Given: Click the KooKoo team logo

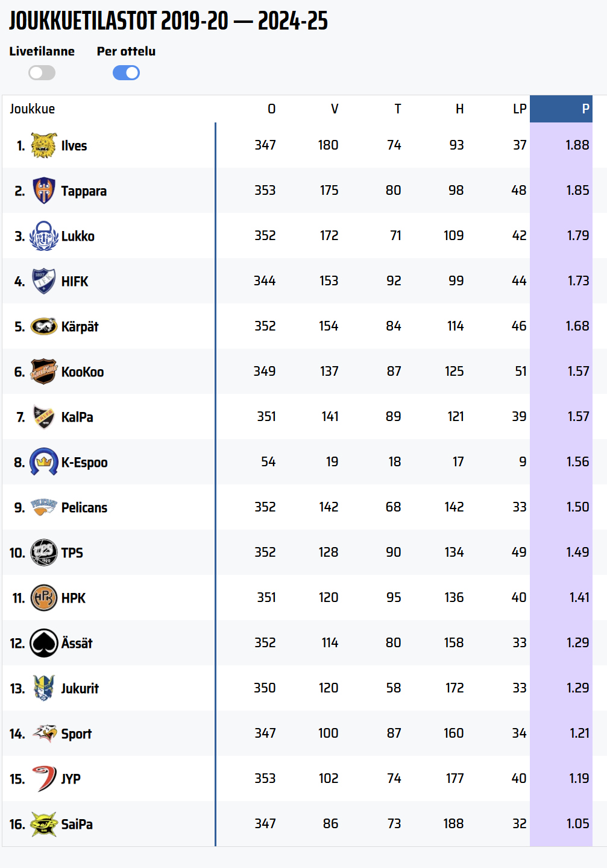Looking at the screenshot, I should [x=44, y=372].
